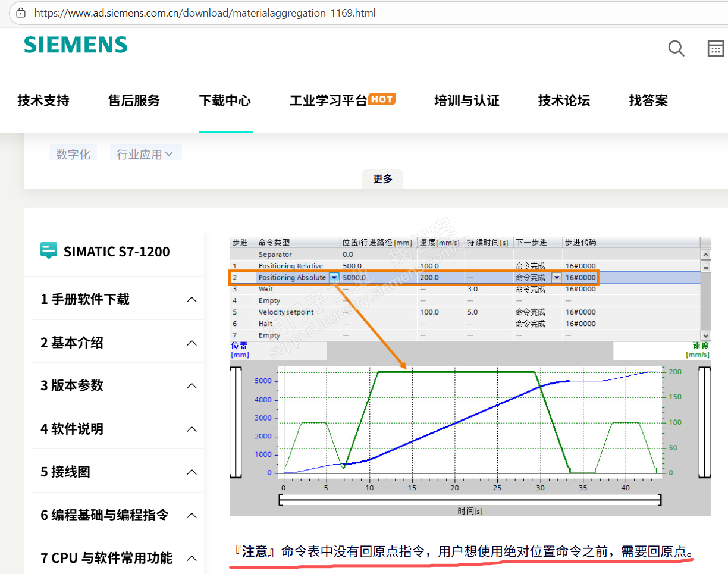Open the 技术支持 menu

tap(43, 101)
